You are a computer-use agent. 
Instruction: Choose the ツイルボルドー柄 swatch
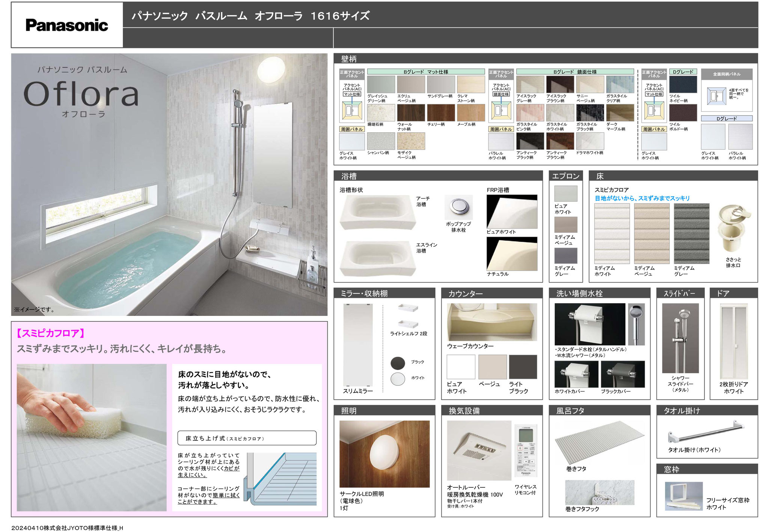pos(683,113)
